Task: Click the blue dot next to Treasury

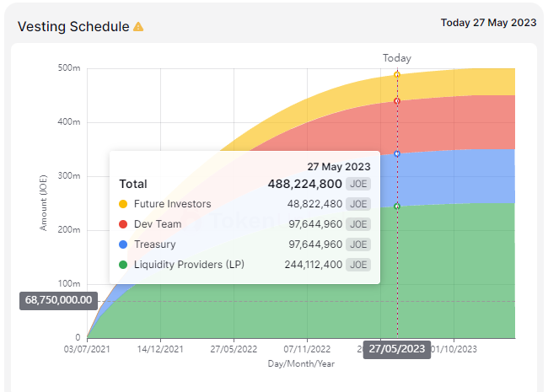Action: (x=123, y=244)
